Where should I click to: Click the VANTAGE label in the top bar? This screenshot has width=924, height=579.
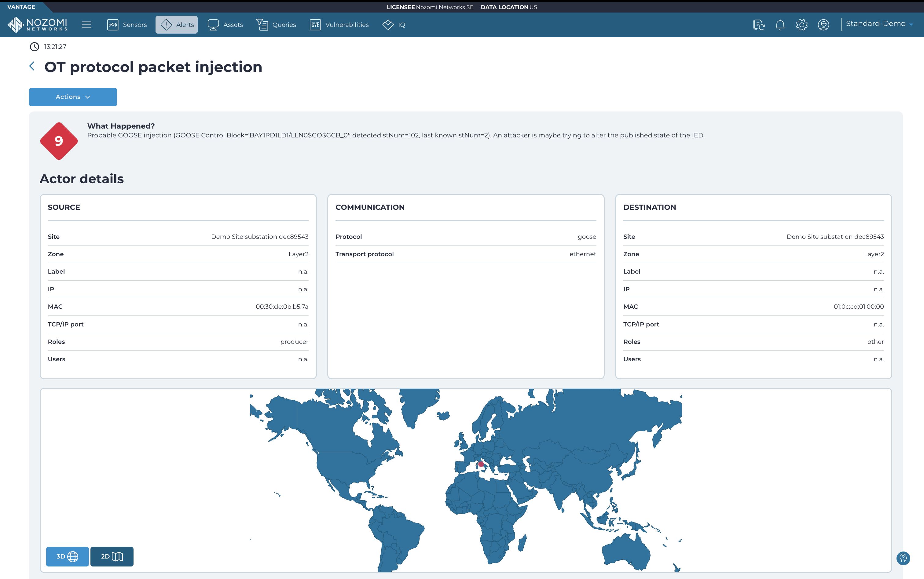pos(21,6)
